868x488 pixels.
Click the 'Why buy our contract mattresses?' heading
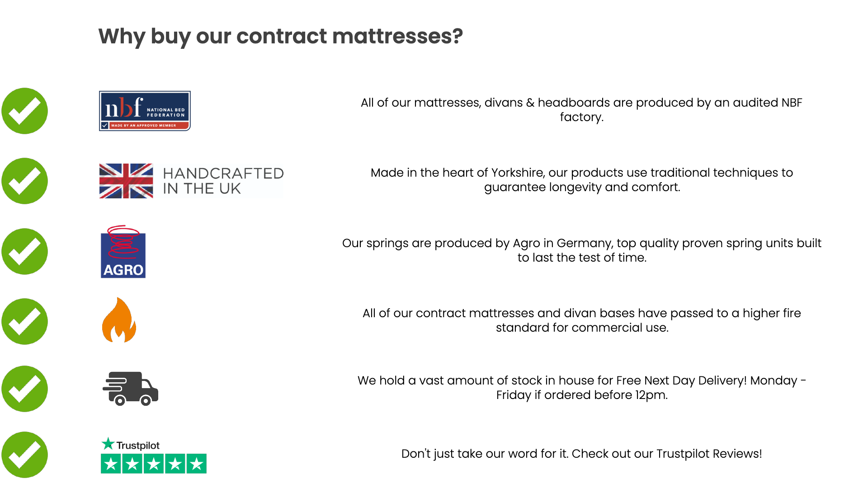click(280, 36)
